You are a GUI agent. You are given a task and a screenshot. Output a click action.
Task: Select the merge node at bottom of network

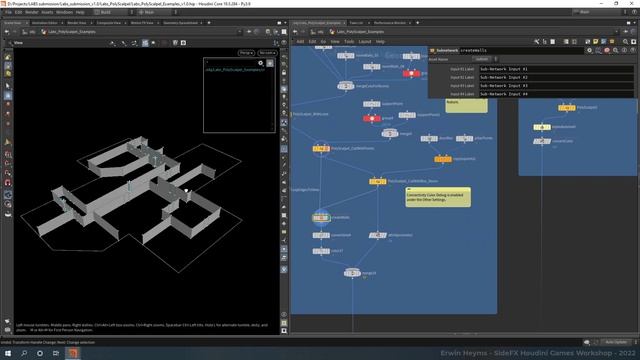(x=352, y=273)
